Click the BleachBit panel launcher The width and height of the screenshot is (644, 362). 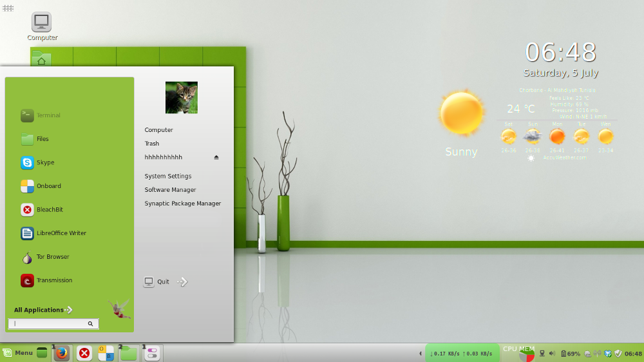84,353
